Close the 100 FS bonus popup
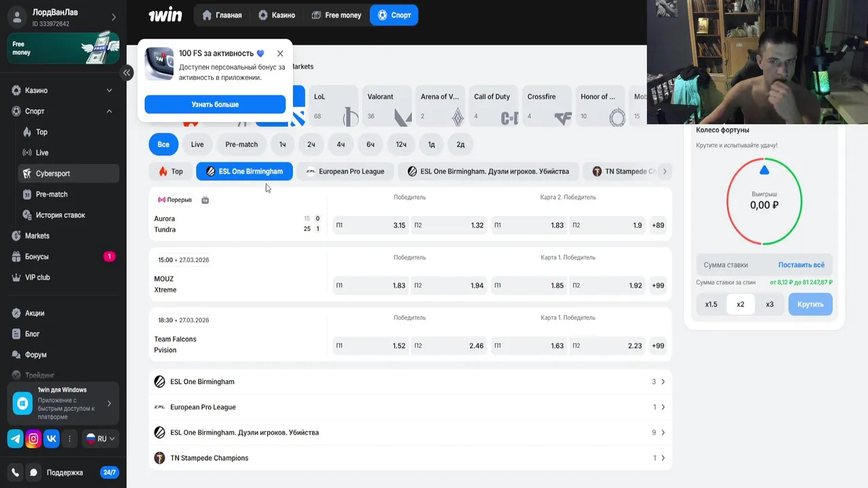Screen dimensions: 868x488 [280, 54]
